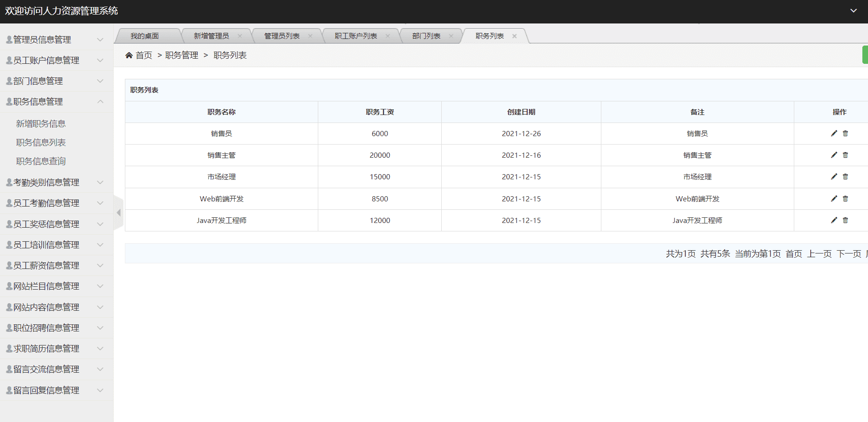Close the 管理员列表 tab
Screen dimensions: 868x422
pos(310,36)
